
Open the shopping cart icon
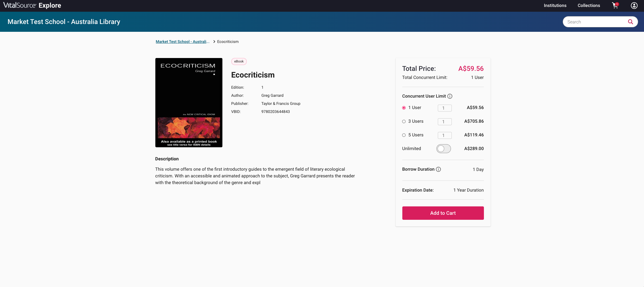point(615,5)
